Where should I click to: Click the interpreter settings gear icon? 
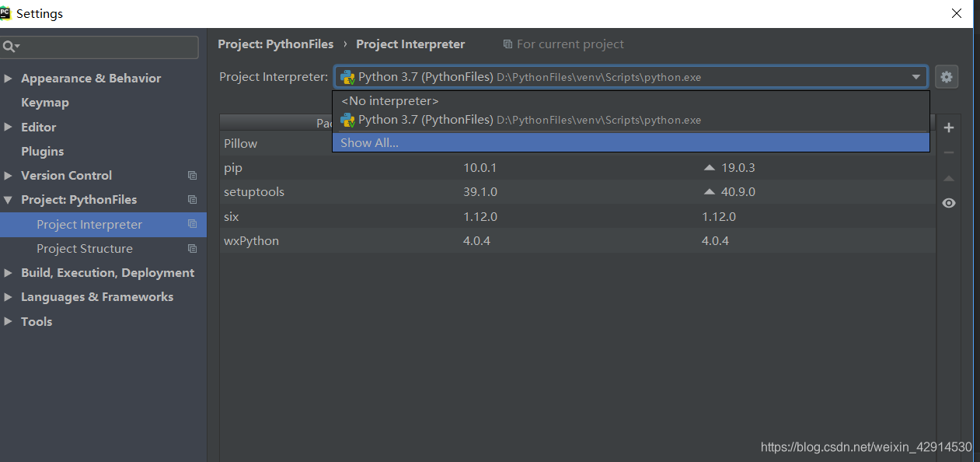(946, 77)
